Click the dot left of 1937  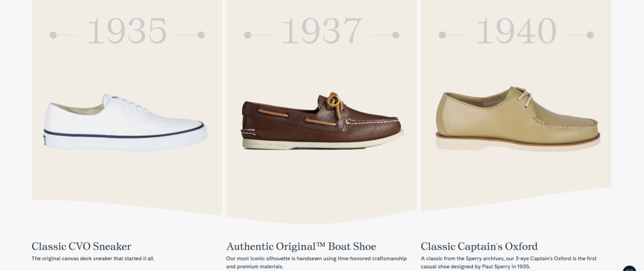tap(248, 35)
